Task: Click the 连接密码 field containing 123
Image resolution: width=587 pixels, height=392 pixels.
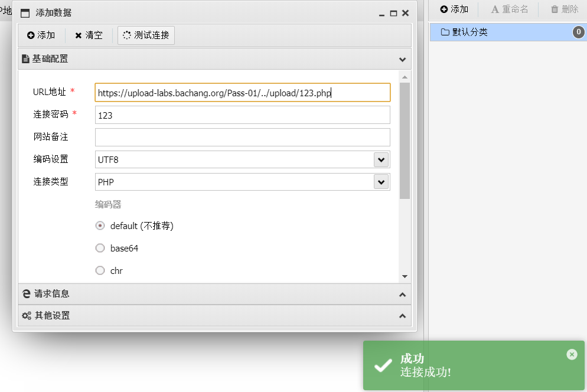Action: (x=243, y=115)
